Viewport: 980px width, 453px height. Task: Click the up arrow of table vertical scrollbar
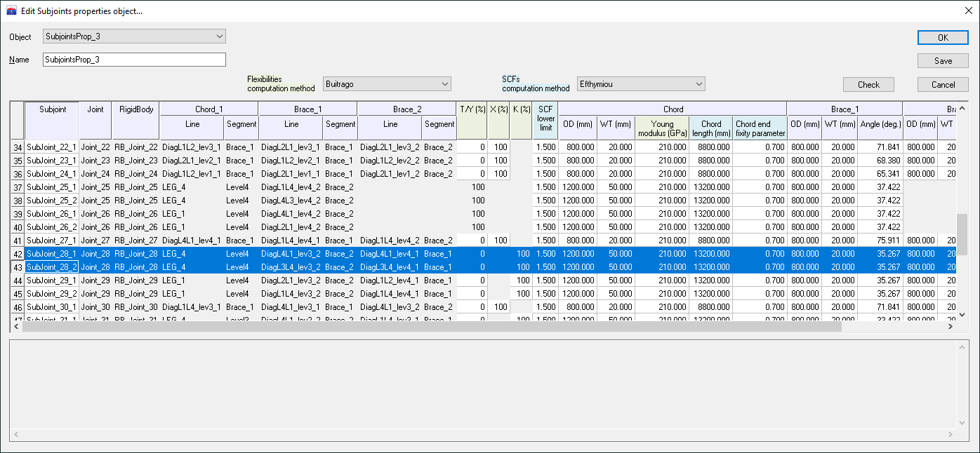[x=962, y=107]
